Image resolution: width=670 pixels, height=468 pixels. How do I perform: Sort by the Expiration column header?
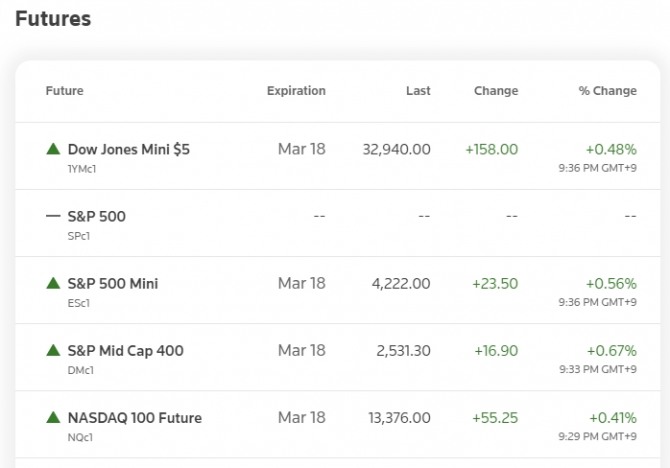click(x=296, y=91)
